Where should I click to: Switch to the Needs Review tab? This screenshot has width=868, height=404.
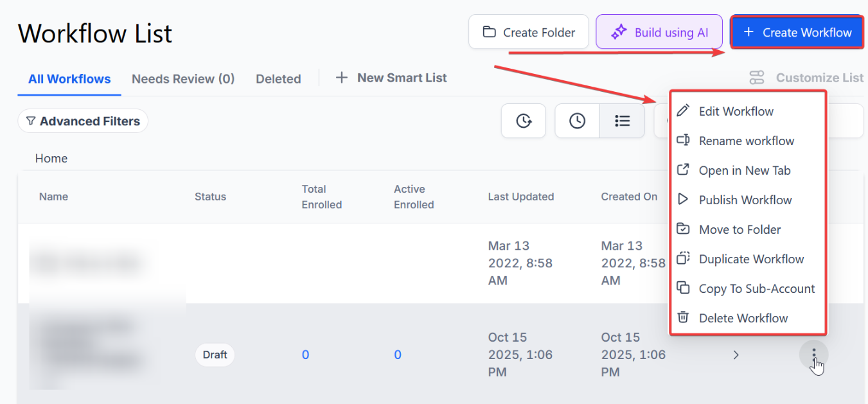click(183, 79)
